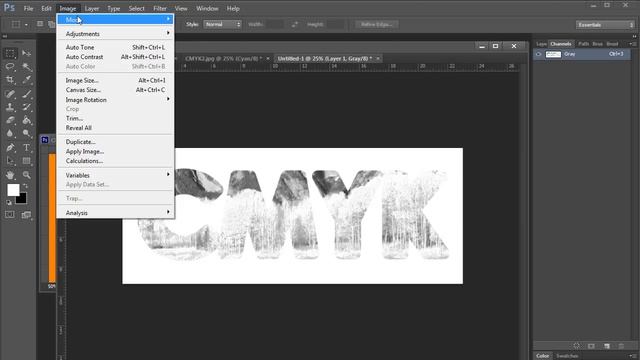Open the Adjustments submenu
640x360 pixels.
[x=116, y=34]
